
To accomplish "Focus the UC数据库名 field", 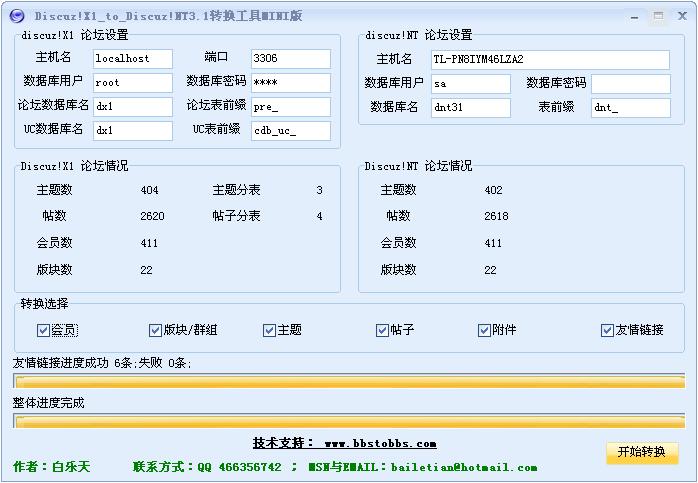I will (133, 130).
